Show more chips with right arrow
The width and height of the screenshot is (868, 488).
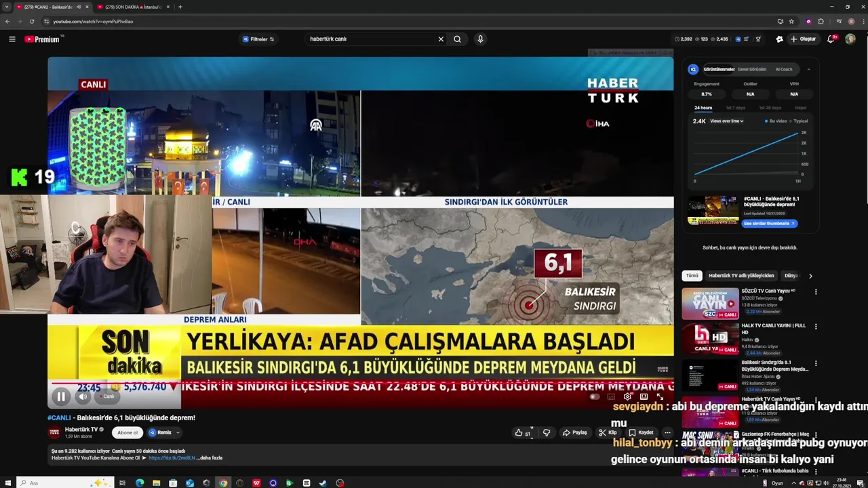[x=810, y=276]
